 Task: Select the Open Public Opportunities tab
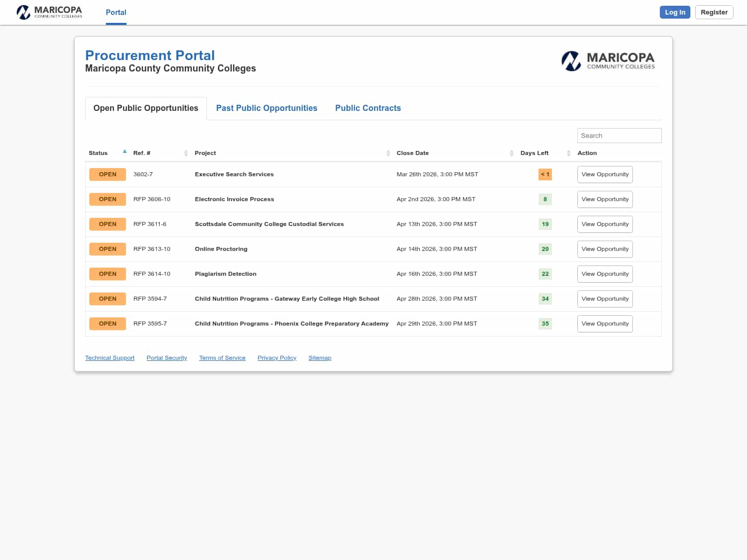[146, 108]
